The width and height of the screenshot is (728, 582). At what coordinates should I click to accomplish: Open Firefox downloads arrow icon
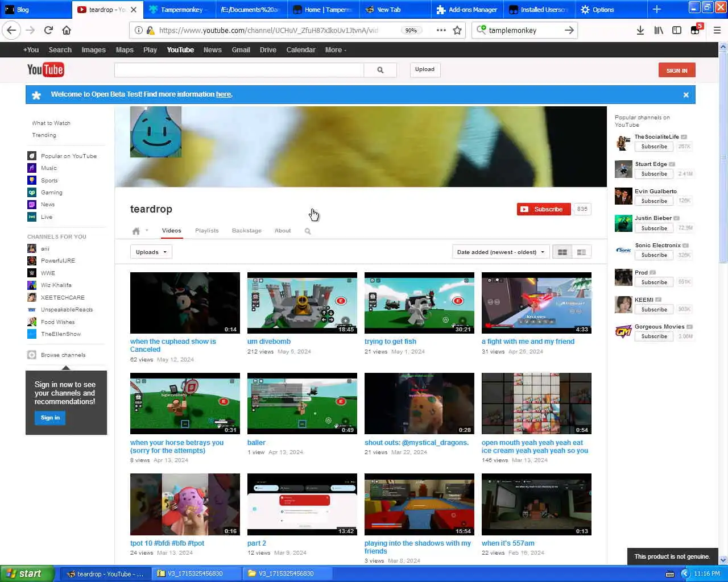pos(640,30)
